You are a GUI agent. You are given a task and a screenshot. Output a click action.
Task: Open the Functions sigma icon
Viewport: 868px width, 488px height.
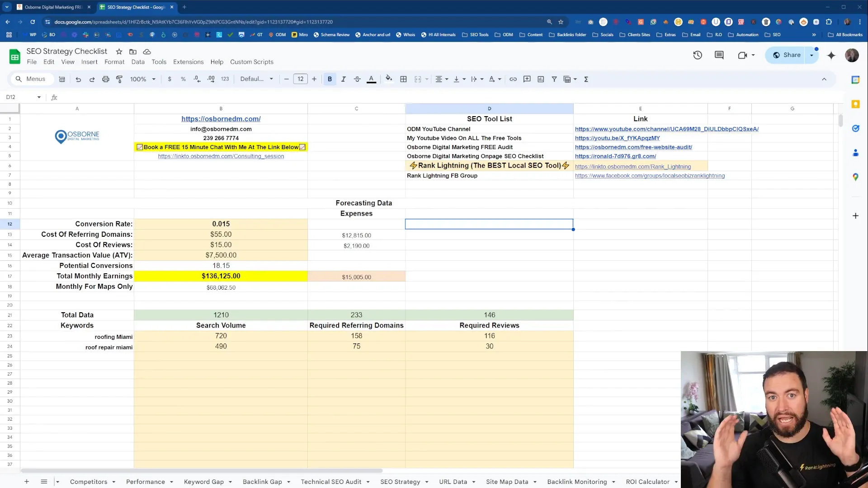586,79
